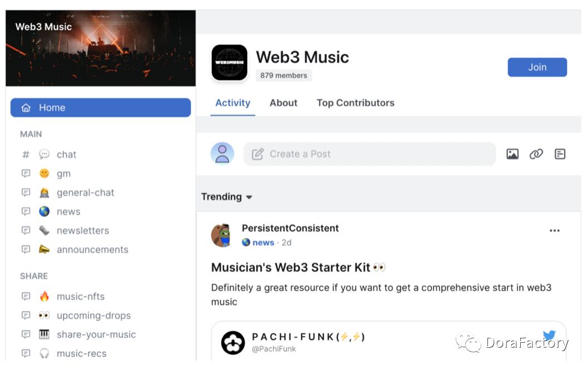Click the Home icon in the sidebar

click(27, 107)
